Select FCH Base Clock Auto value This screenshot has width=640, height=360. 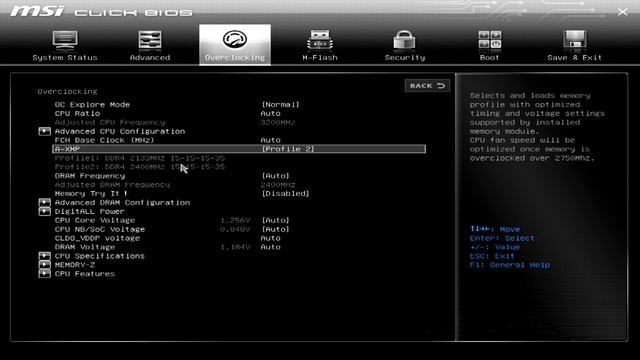pyautogui.click(x=271, y=140)
